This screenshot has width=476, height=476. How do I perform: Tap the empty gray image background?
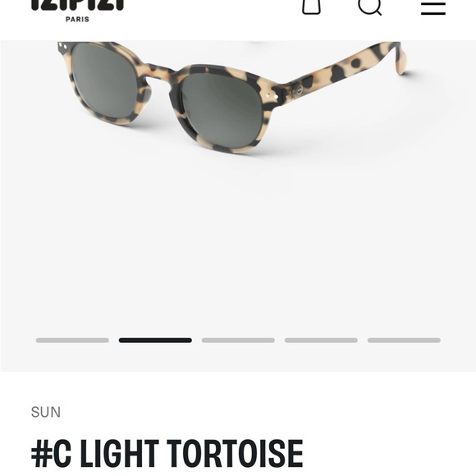point(238,243)
